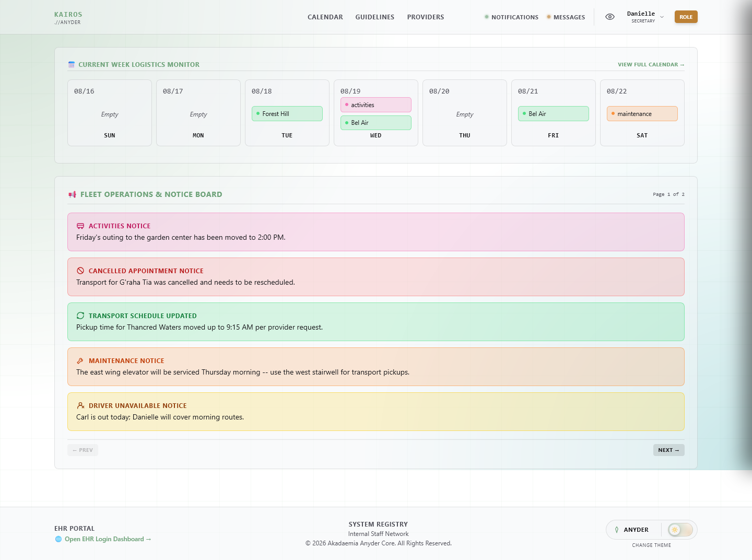Open the Transport Schedule Updated card
The image size is (752, 560).
coord(376,322)
